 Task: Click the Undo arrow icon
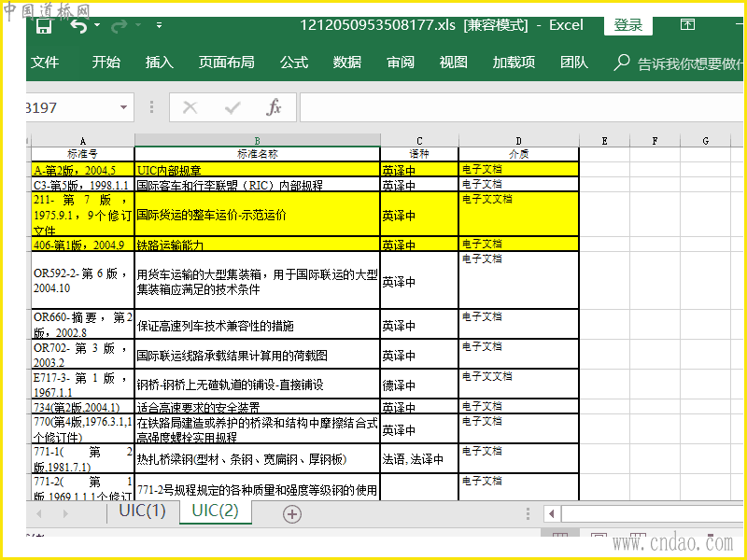click(x=79, y=26)
